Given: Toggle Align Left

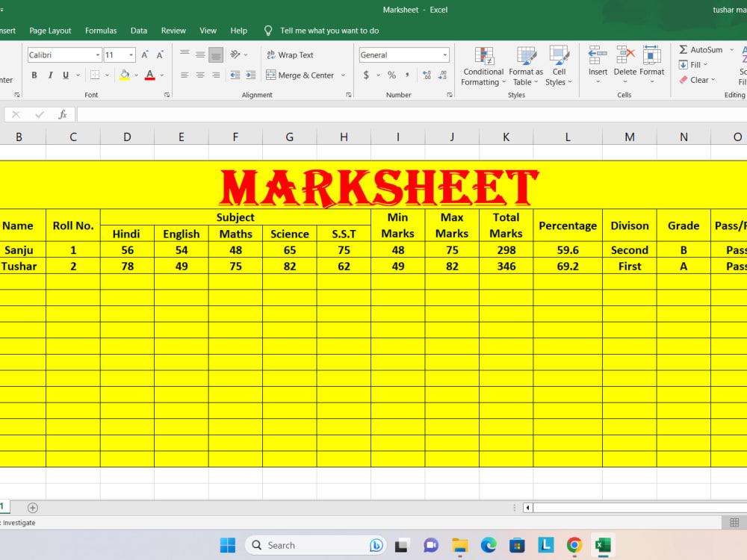Looking at the screenshot, I should point(185,75).
